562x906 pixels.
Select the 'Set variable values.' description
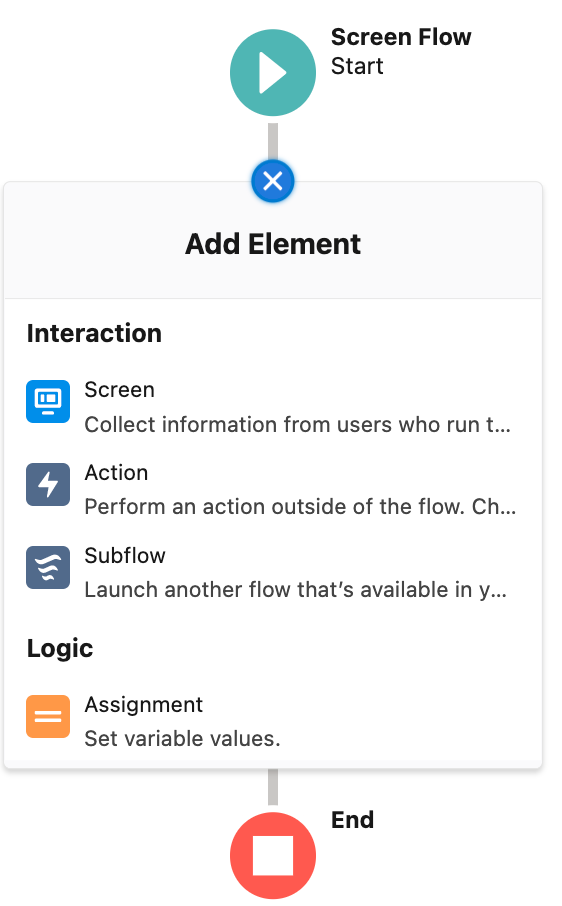pos(183,739)
